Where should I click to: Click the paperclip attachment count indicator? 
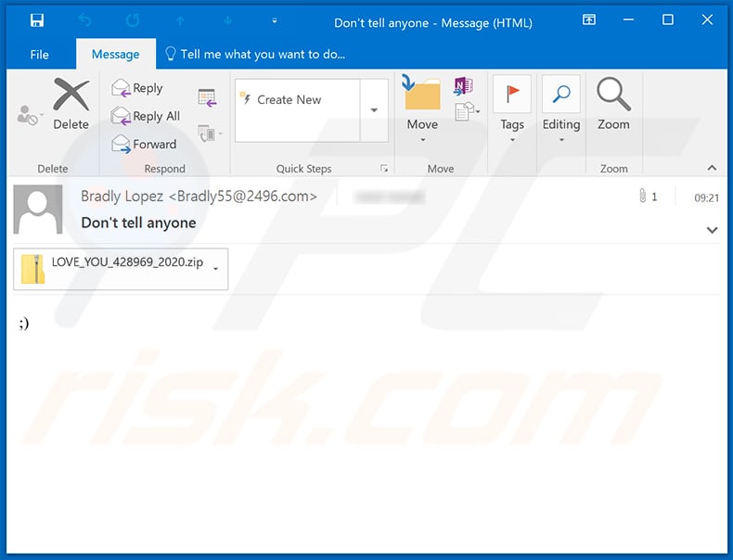[x=648, y=197]
